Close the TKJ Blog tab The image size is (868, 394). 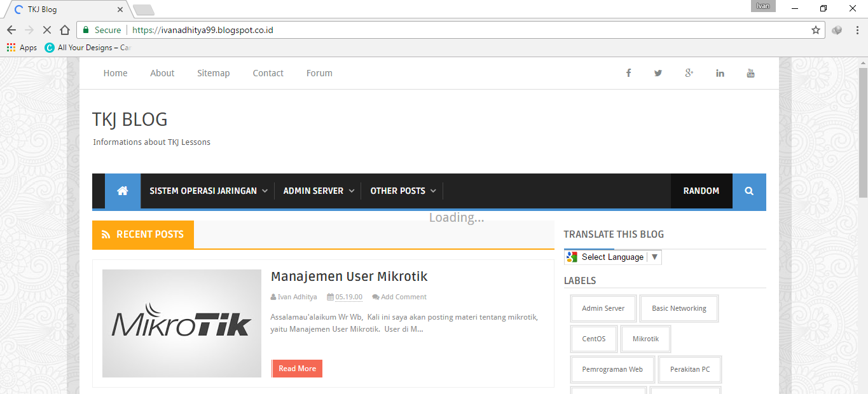tap(120, 10)
